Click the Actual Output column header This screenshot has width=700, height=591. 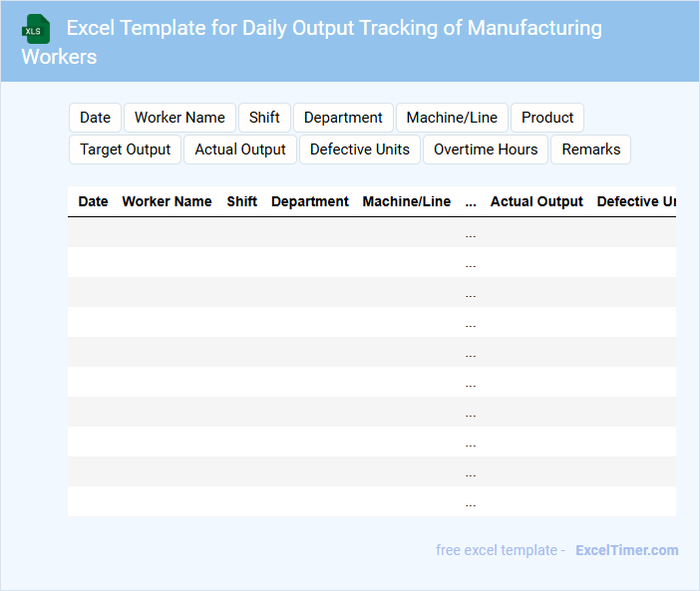point(536,201)
